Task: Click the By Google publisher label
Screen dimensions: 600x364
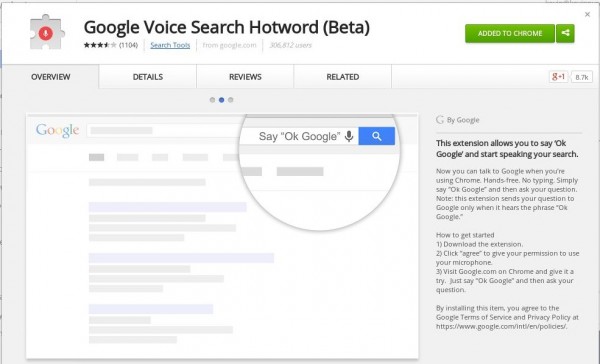Action: tap(458, 120)
